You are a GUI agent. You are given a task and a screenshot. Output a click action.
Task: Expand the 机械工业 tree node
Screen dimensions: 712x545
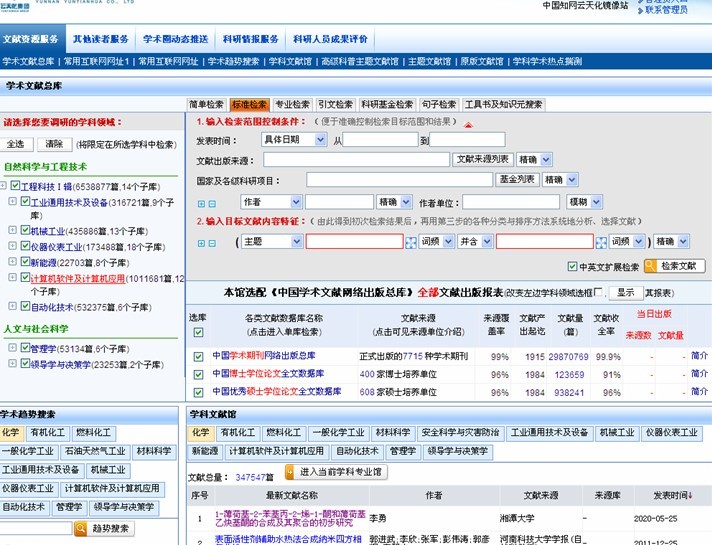point(12,230)
